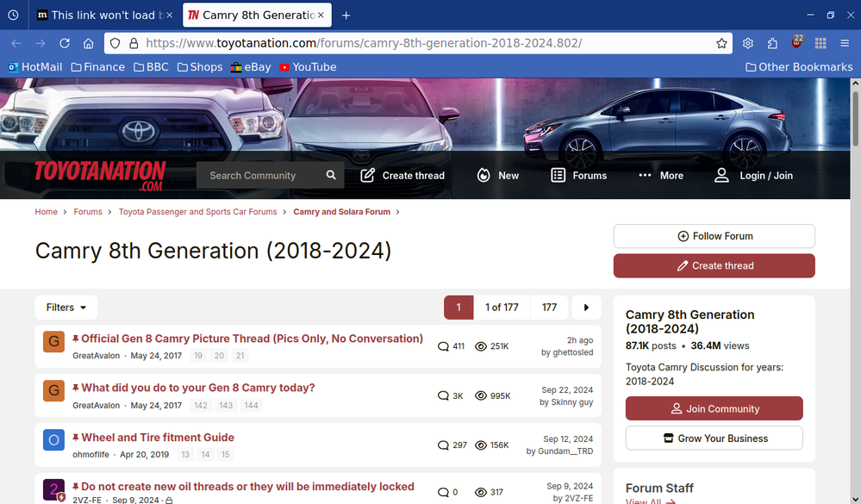Switch to the 'This link won't load' tab

tap(102, 16)
